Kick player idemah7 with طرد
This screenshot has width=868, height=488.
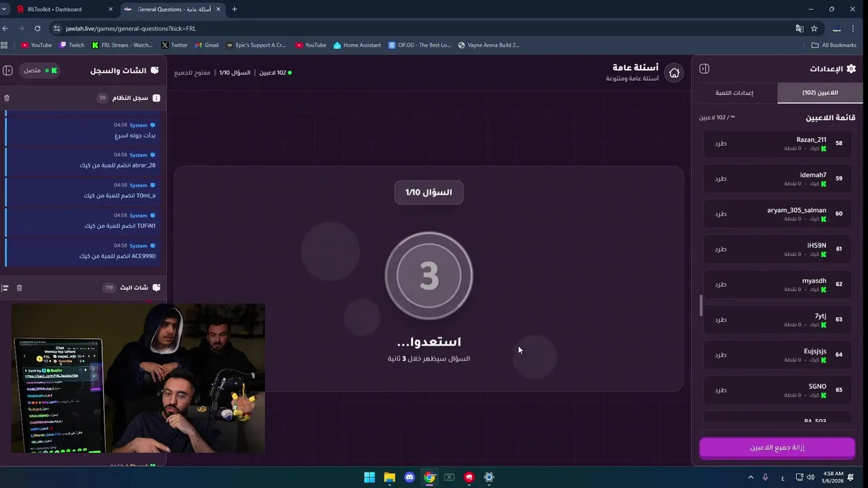(720, 179)
